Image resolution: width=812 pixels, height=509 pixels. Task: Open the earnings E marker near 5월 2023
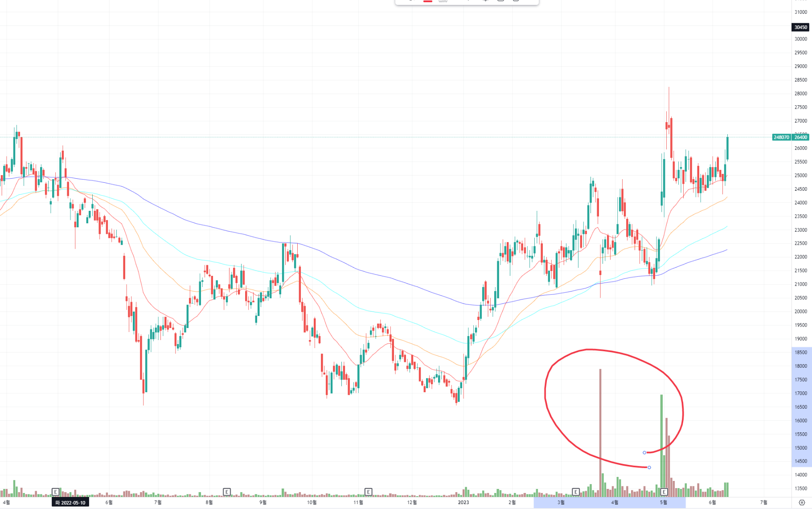664,492
